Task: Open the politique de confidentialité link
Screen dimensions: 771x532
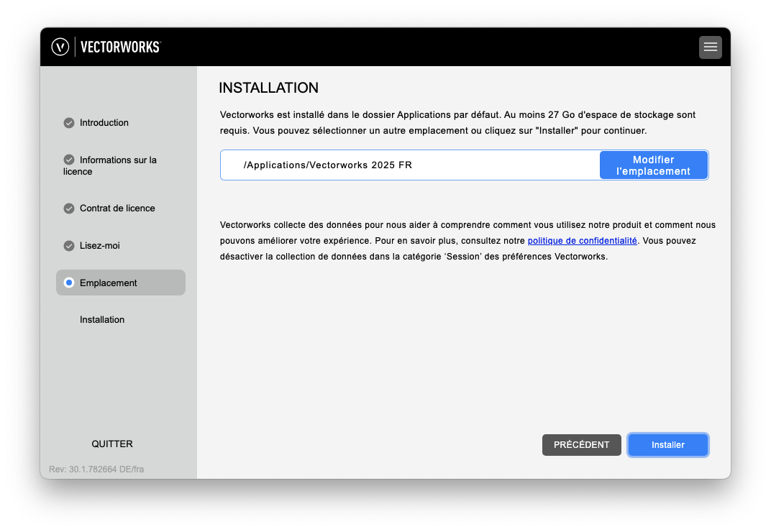Action: 582,241
